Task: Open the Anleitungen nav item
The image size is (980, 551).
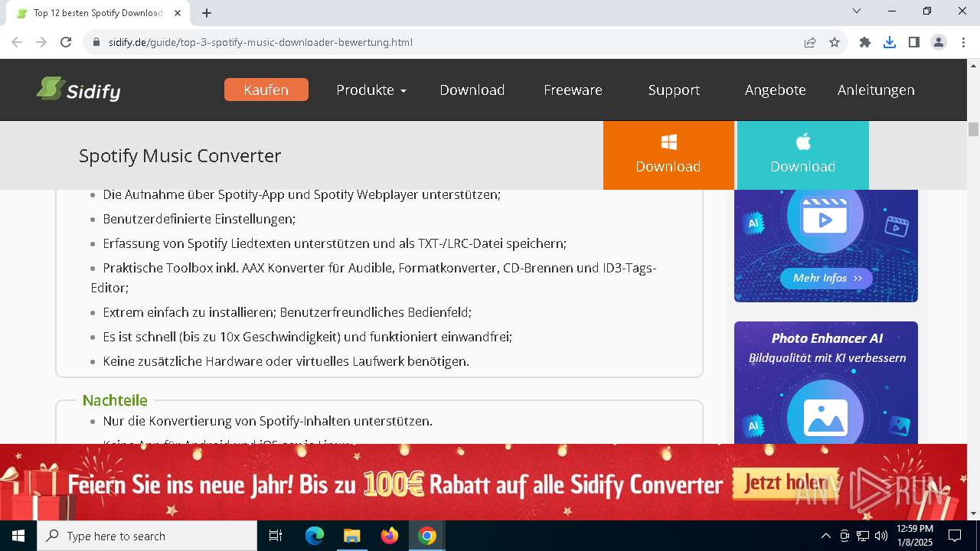Action: tap(876, 90)
